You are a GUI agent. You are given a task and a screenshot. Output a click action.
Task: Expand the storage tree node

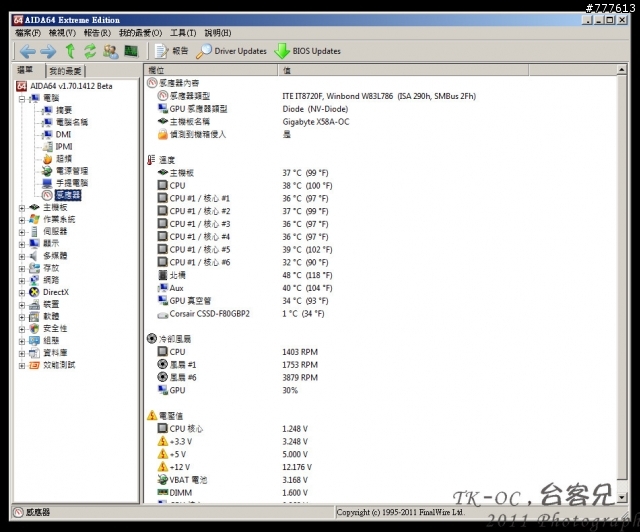(x=22, y=269)
